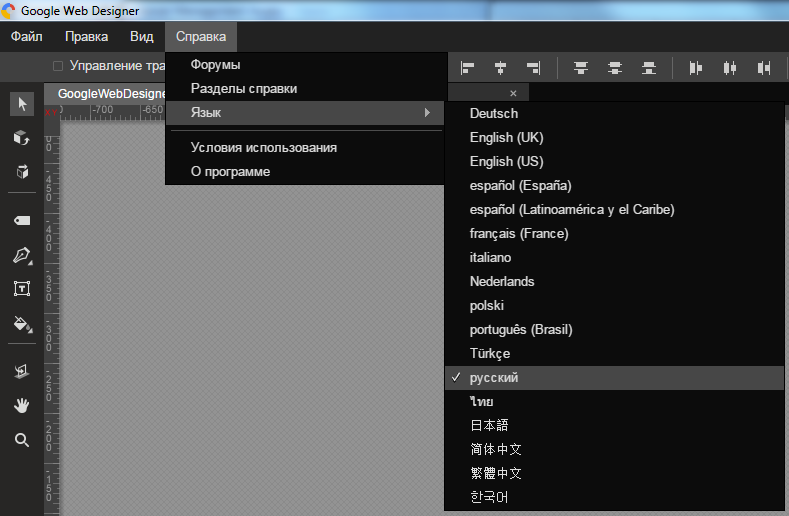Select the Pen tool
Image resolution: width=789 pixels, height=516 pixels.
click(x=22, y=256)
